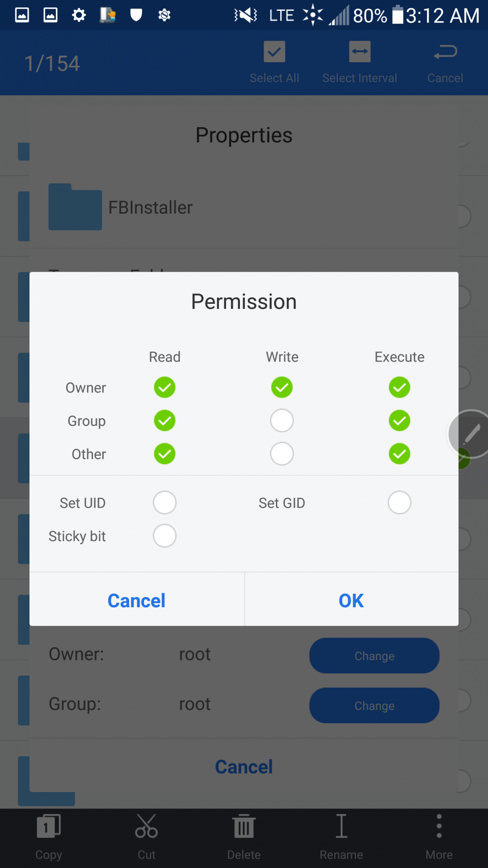Tap the Copy icon in bottom bar

(x=49, y=826)
